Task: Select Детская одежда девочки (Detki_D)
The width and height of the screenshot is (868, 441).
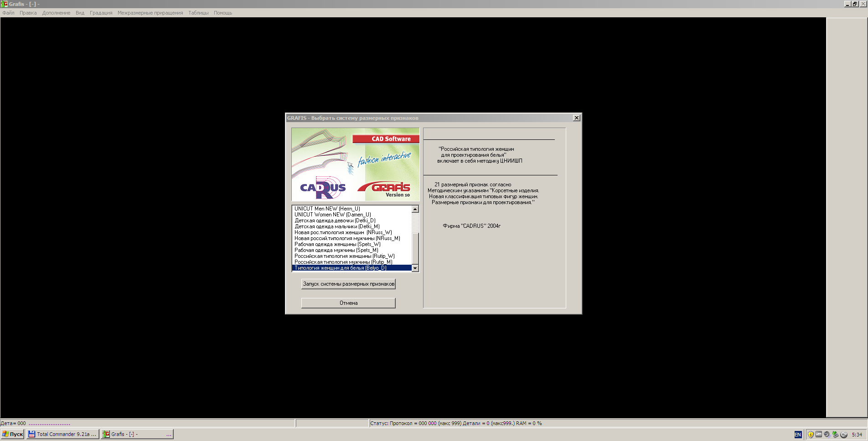Action: point(352,220)
